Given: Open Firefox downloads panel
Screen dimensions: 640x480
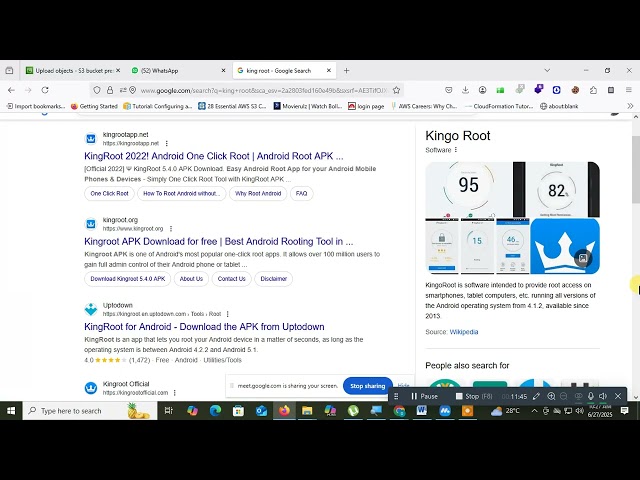Looking at the screenshot, I should (x=465, y=90).
